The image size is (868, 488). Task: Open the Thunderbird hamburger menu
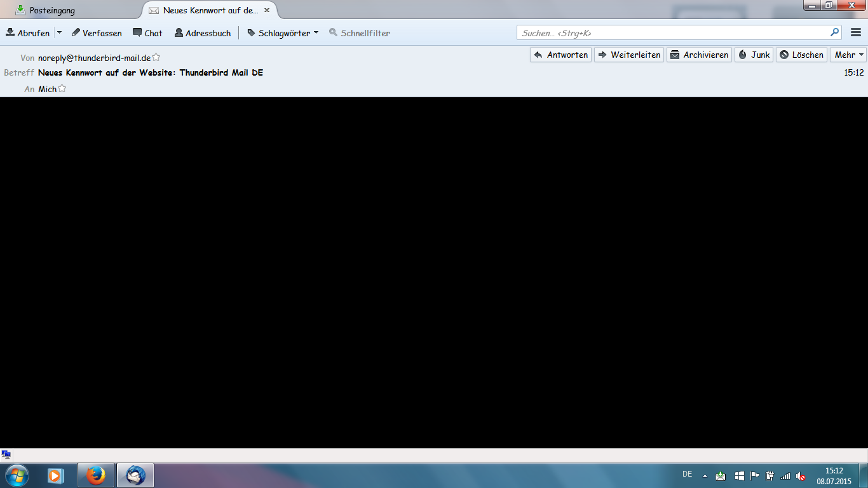coord(856,32)
